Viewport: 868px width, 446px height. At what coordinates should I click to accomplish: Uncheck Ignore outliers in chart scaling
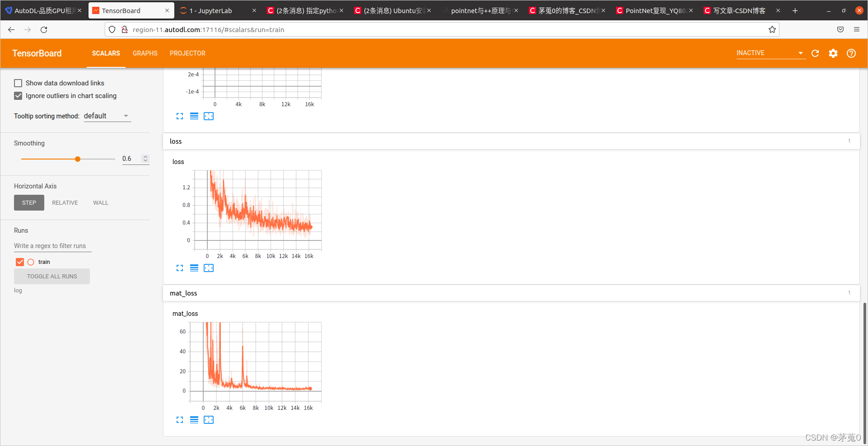coord(18,96)
